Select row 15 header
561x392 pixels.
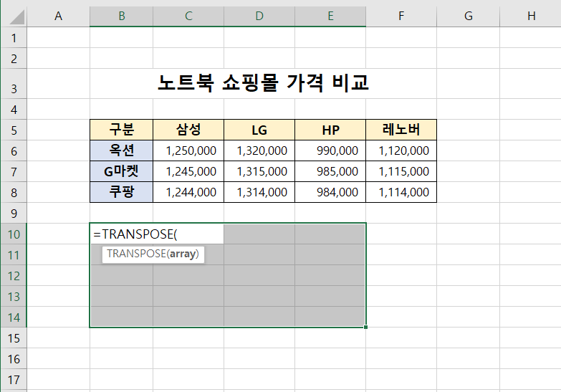(14, 338)
